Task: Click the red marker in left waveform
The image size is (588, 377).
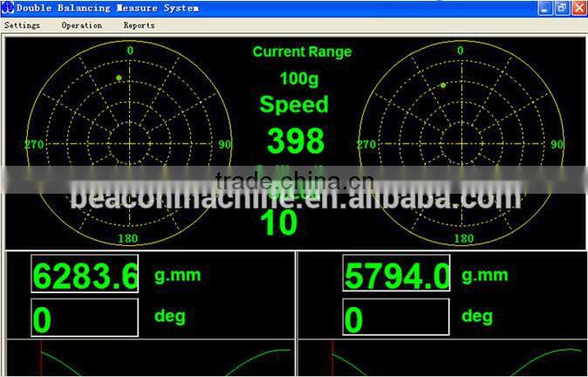Action: click(41, 359)
